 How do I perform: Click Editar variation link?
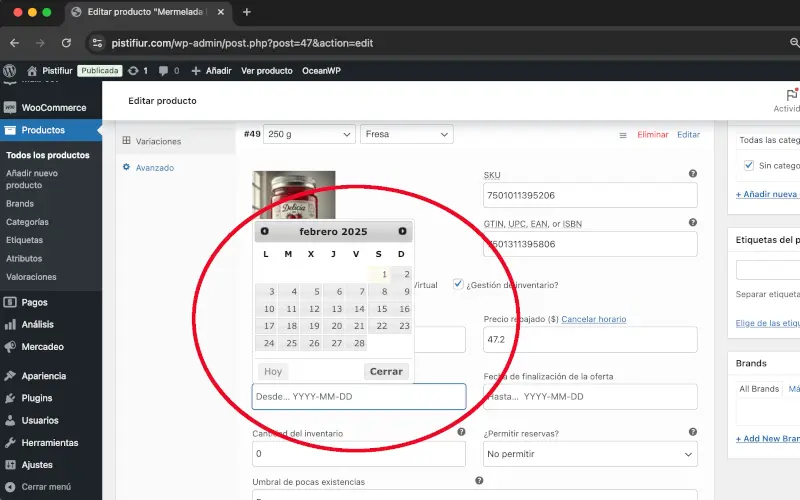pos(688,135)
